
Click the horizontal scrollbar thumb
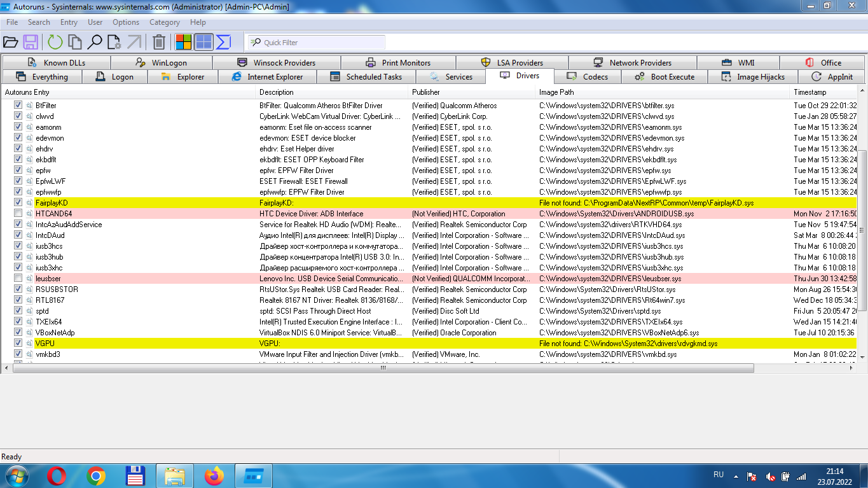pos(383,368)
